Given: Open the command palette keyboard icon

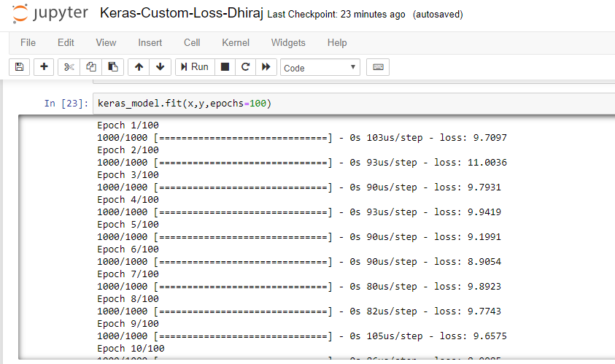Looking at the screenshot, I should click(x=378, y=67).
